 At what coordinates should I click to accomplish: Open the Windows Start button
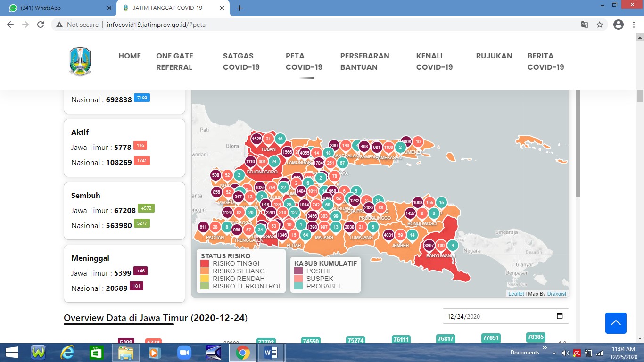point(11,353)
